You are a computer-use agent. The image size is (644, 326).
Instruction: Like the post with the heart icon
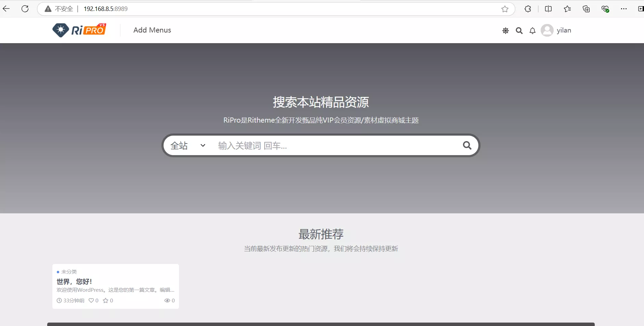click(91, 300)
